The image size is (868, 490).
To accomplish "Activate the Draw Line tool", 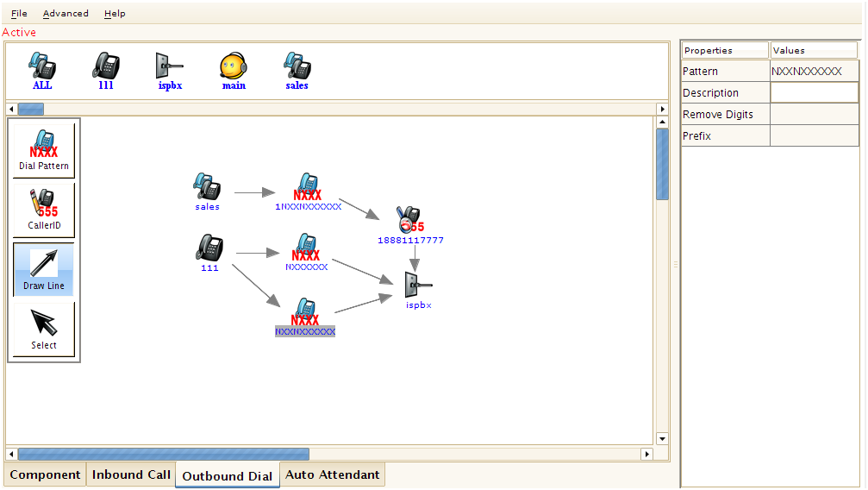I will click(x=43, y=269).
